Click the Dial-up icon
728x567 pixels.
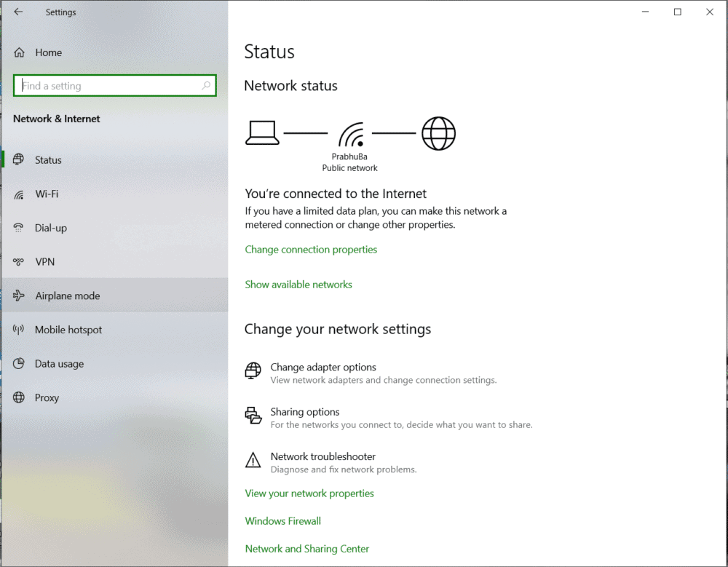point(20,228)
